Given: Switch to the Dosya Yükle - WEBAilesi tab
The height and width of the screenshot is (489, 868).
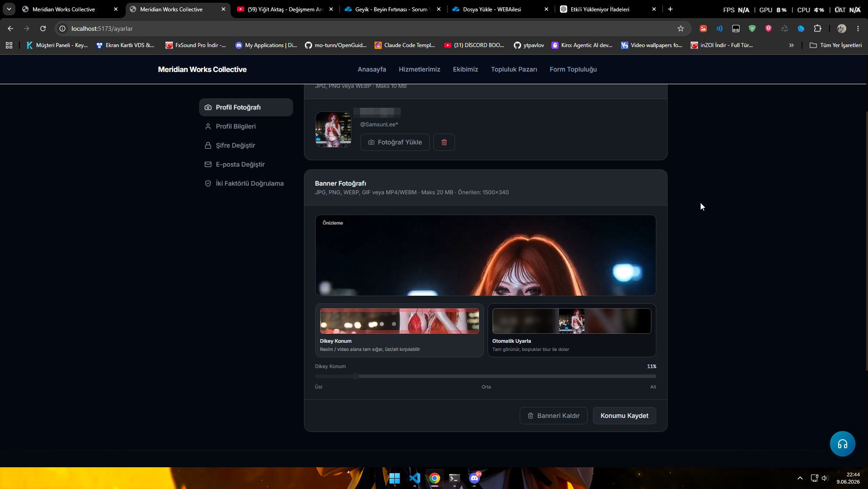Looking at the screenshot, I should (x=500, y=9).
